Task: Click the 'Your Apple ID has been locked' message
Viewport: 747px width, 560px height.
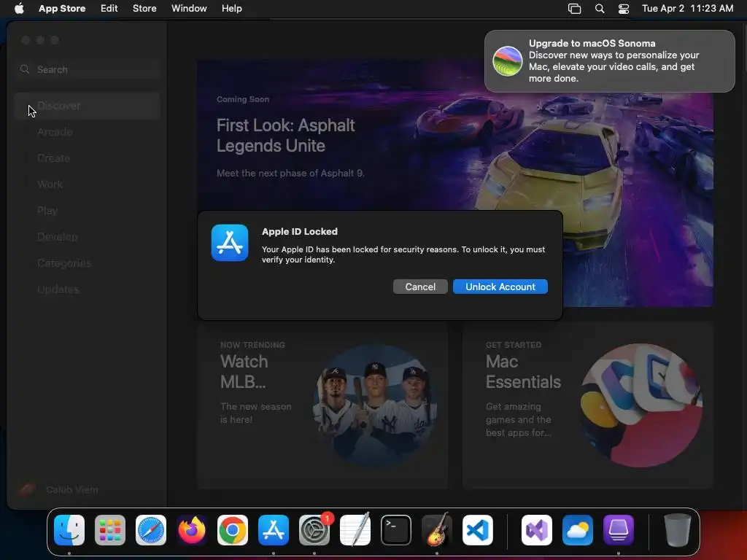Action: coord(403,254)
